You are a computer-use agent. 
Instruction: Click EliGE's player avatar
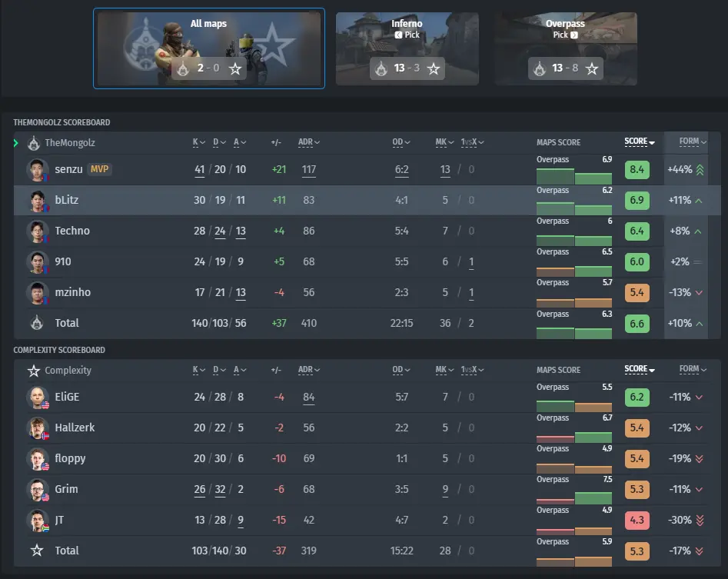pyautogui.click(x=37, y=397)
